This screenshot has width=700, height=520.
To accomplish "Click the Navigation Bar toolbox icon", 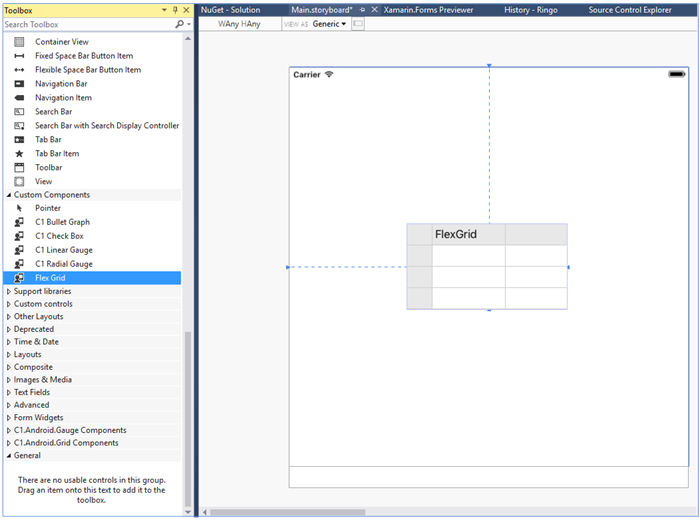I will (19, 84).
